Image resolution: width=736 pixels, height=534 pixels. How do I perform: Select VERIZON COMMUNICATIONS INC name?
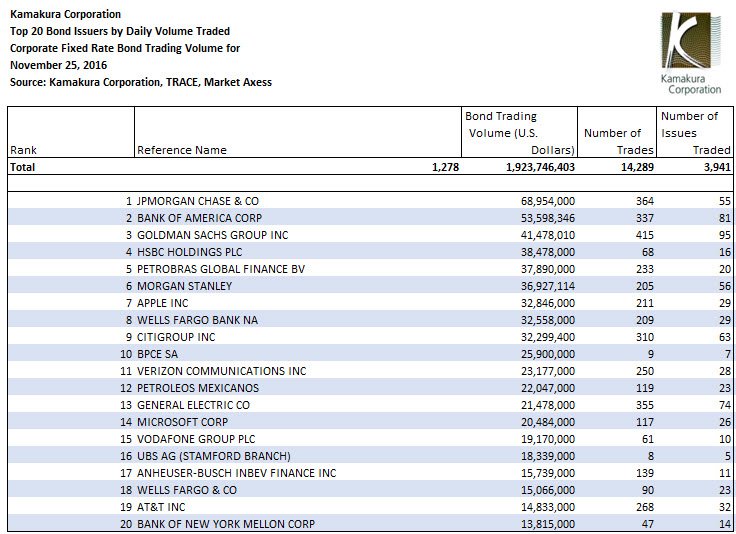coord(222,371)
